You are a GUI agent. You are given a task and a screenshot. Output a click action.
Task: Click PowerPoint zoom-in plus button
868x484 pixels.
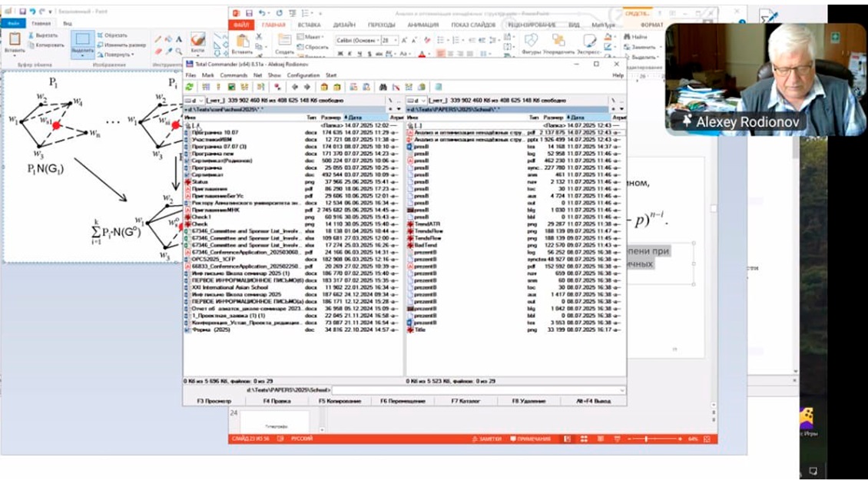680,439
